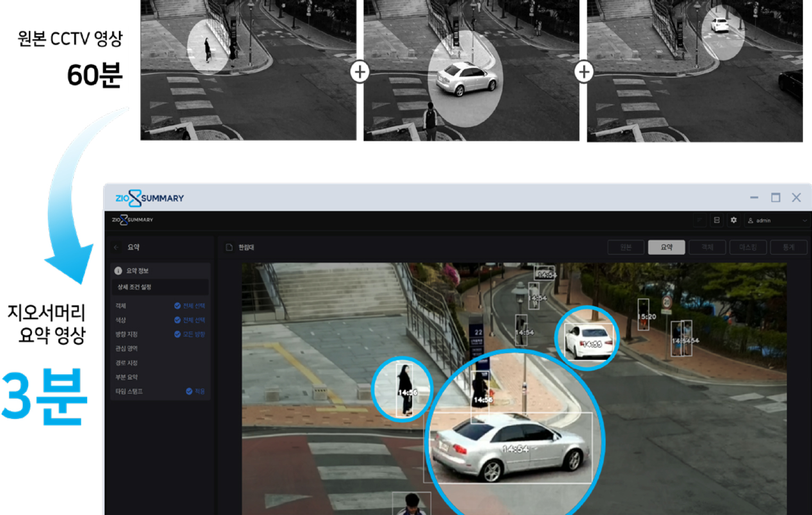Screen dimensions: 812x515
Task: Toggle 색상 전체 선택 checkbox
Action: (x=177, y=320)
